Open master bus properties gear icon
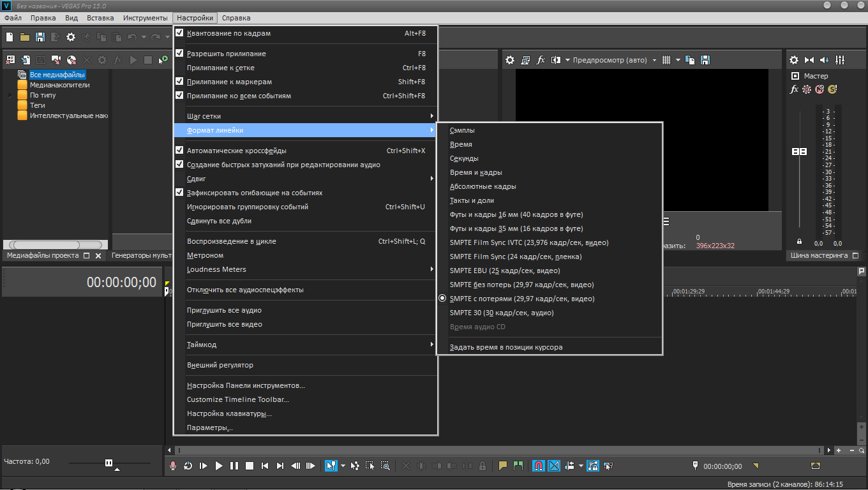The image size is (868, 490). [x=794, y=60]
